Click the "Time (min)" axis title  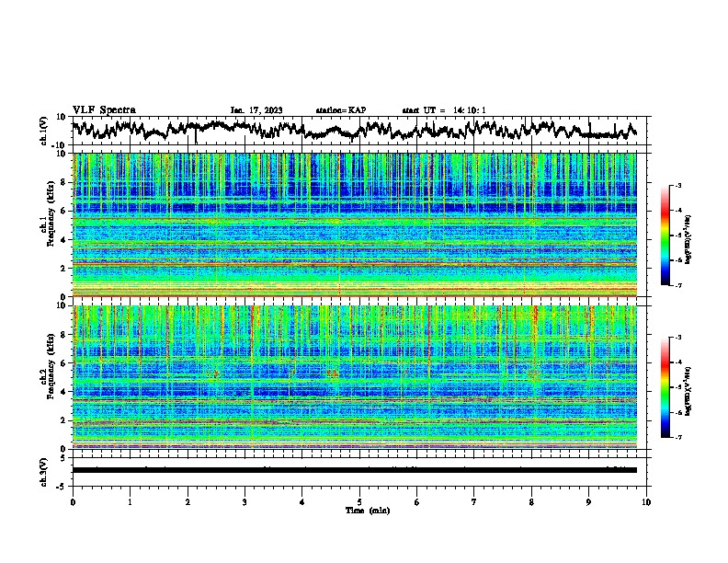click(368, 511)
